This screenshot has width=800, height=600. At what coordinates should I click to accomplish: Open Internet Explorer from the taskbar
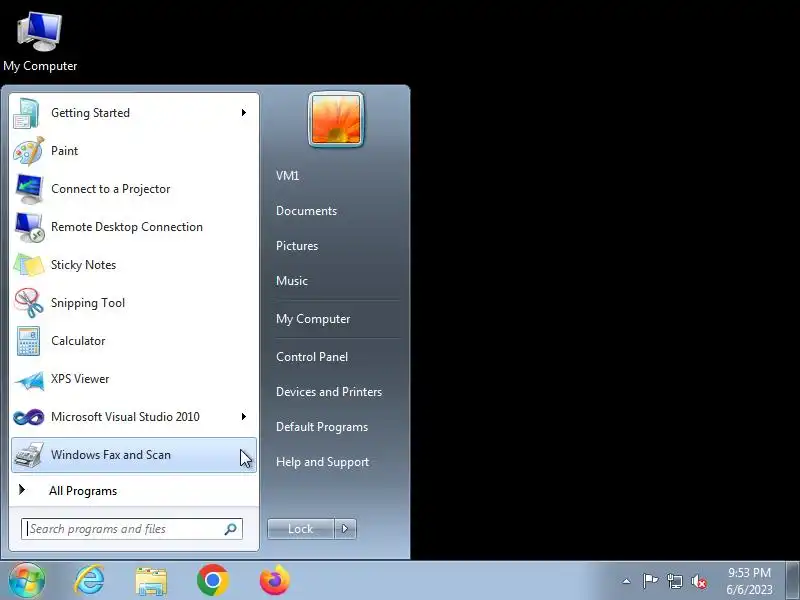89,580
